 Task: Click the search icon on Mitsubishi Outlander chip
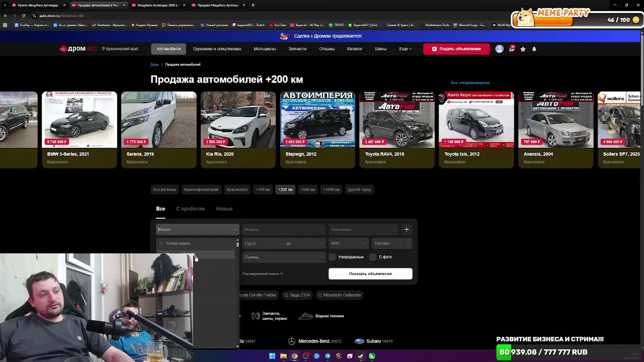[320, 295]
